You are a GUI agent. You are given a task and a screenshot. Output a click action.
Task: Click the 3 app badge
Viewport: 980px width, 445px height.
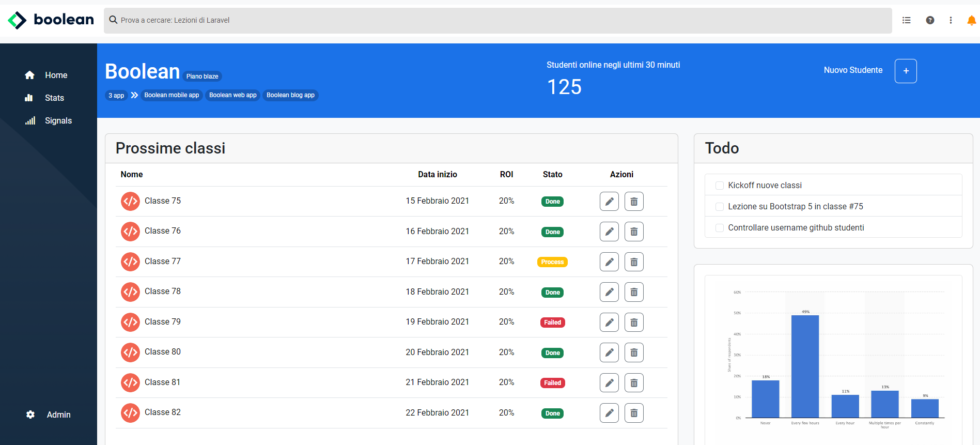pyautogui.click(x=116, y=95)
